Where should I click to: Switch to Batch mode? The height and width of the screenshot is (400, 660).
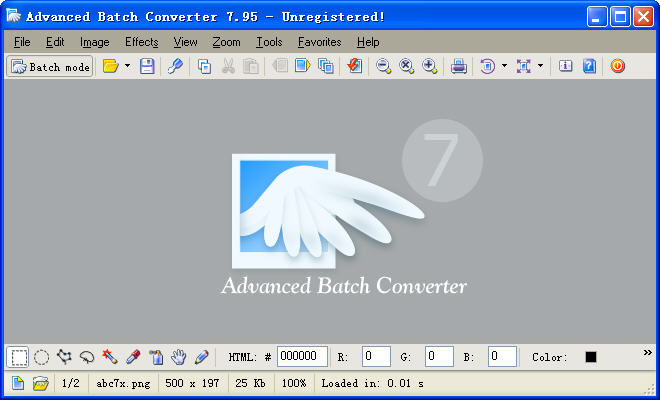[x=50, y=67]
